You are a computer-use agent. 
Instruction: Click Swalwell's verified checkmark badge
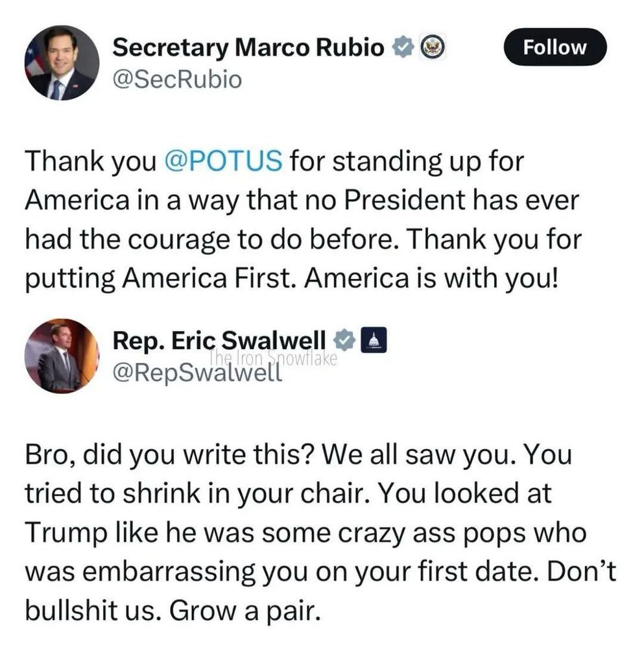point(345,340)
